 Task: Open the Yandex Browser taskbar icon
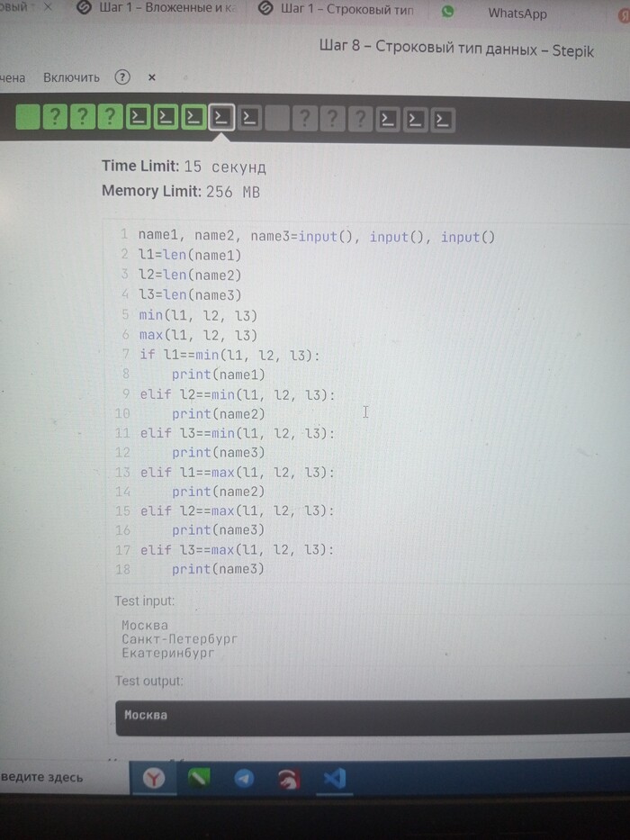pos(154,778)
